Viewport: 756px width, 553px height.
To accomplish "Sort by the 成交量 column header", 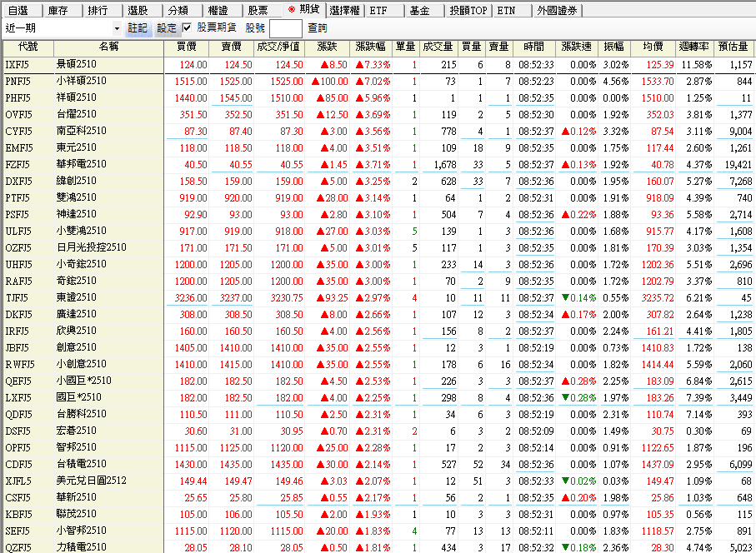I will tap(438, 47).
